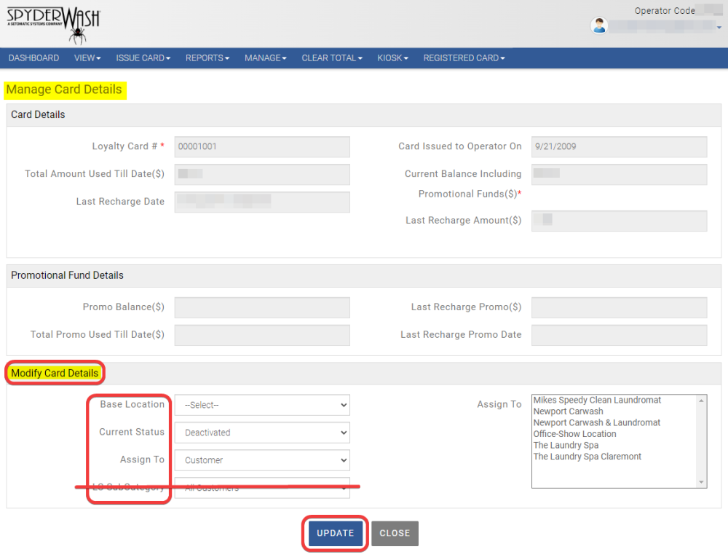Click the Operator Code label
This screenshot has height=560, width=728.
[665, 11]
